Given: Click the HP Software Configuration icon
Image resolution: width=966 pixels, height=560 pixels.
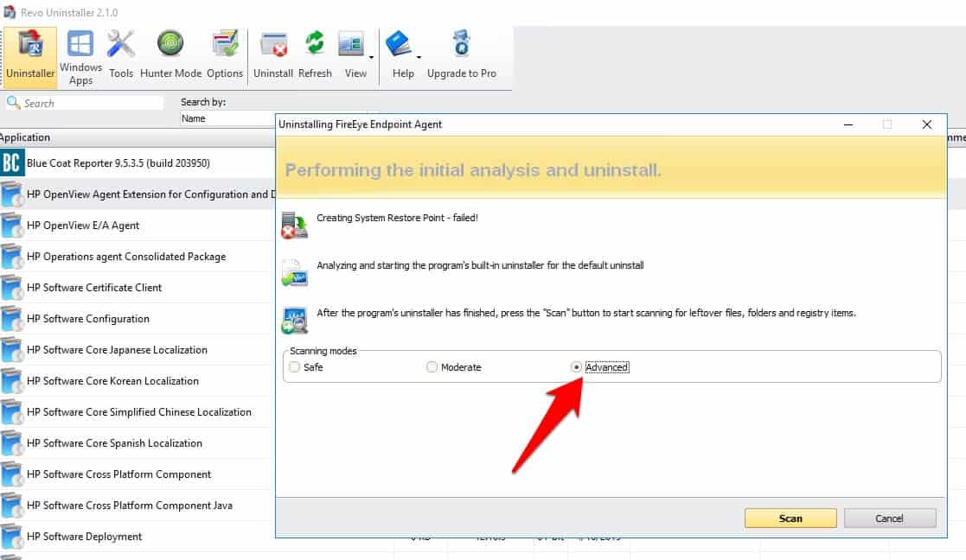Looking at the screenshot, I should tap(12, 319).
